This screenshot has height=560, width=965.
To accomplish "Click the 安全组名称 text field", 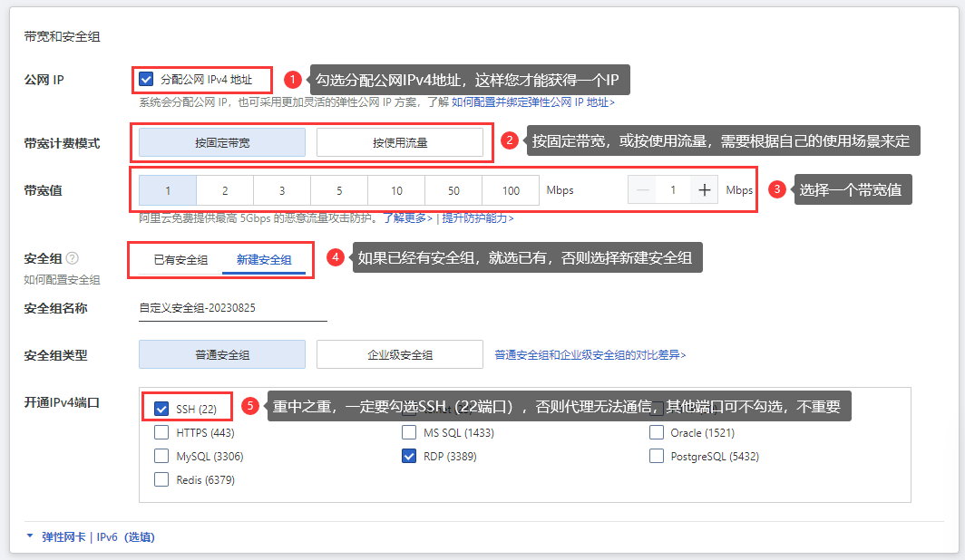I will coord(232,308).
